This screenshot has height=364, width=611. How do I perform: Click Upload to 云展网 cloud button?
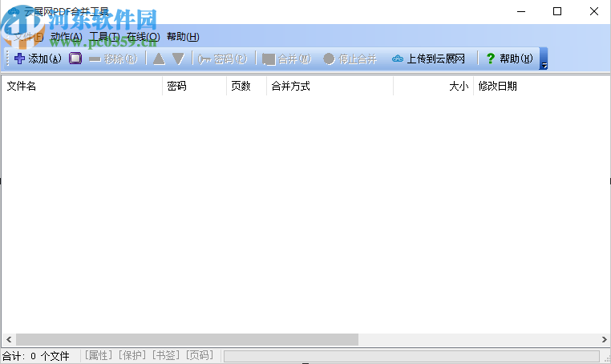pyautogui.click(x=429, y=59)
